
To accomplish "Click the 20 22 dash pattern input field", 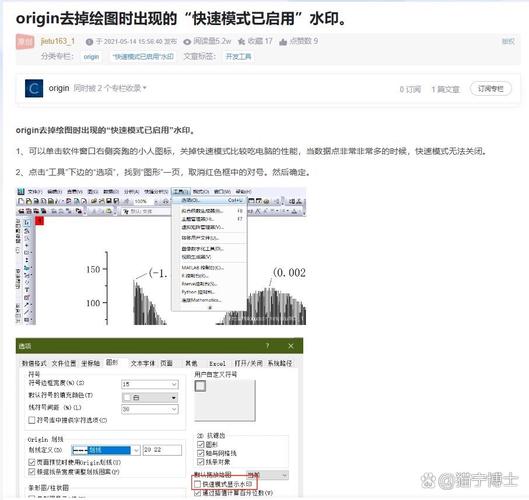I will [162, 450].
